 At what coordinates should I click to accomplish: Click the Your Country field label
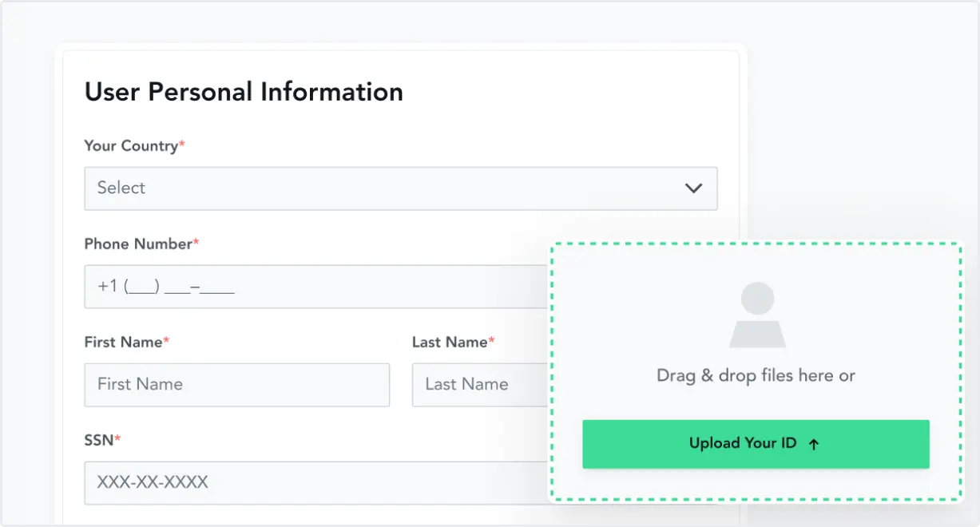(x=130, y=146)
